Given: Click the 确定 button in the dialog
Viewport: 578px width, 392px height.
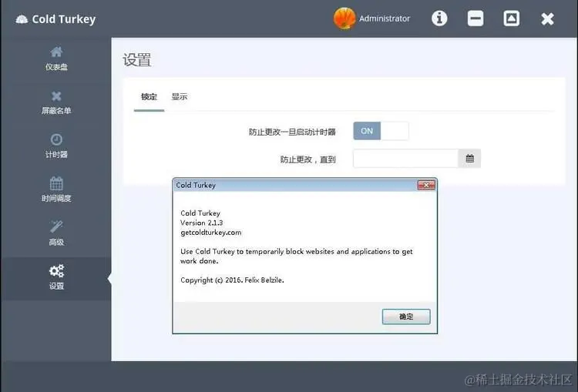Looking at the screenshot, I should (406, 317).
